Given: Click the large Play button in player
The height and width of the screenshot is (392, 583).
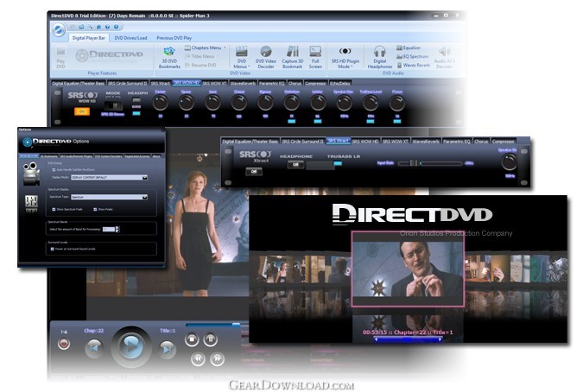Looking at the screenshot, I should (131, 346).
